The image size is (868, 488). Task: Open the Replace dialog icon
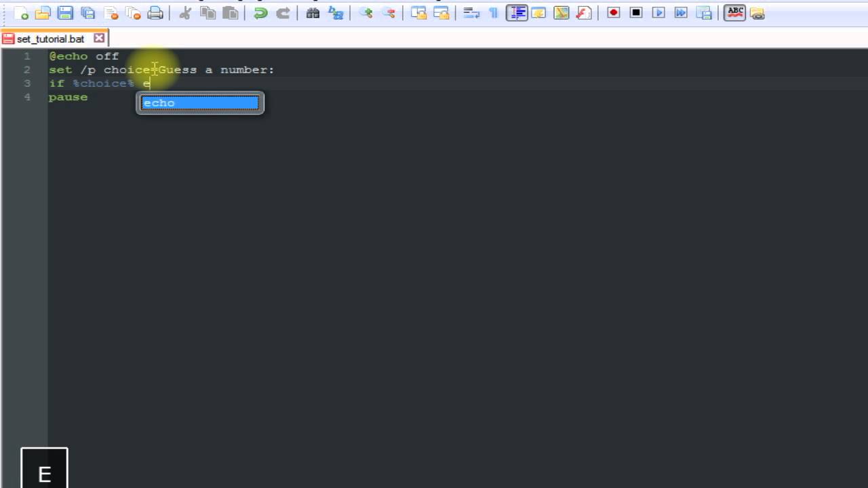point(336,13)
